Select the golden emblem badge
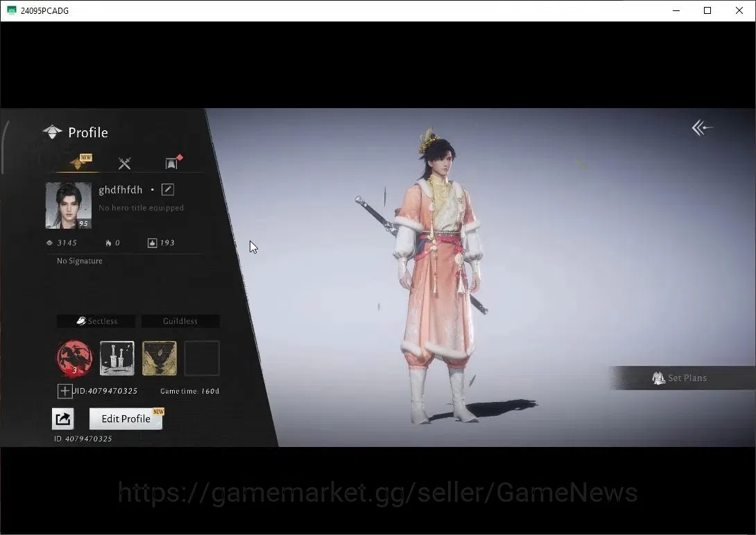This screenshot has height=535, width=756. [x=160, y=358]
